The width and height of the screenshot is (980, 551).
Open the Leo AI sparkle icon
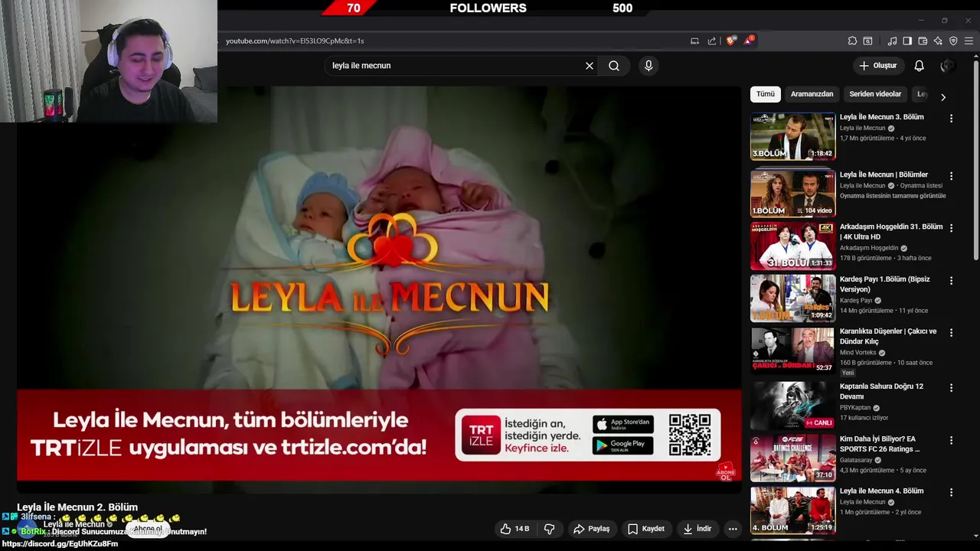[938, 41]
